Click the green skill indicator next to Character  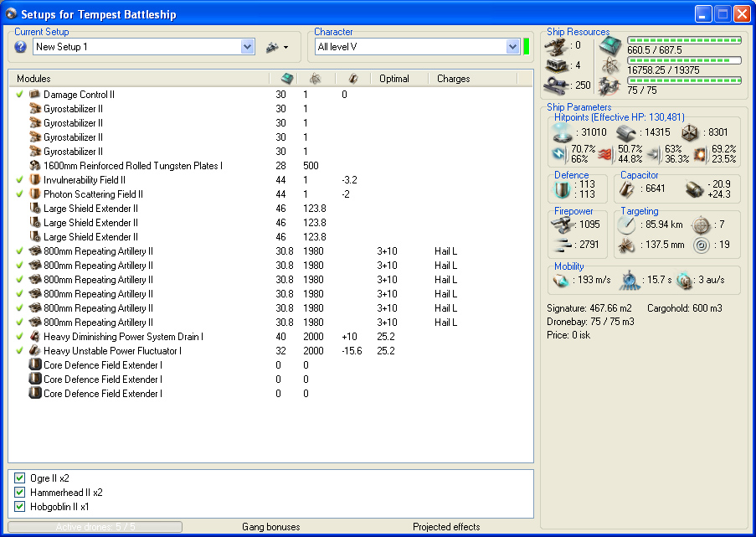[526, 47]
